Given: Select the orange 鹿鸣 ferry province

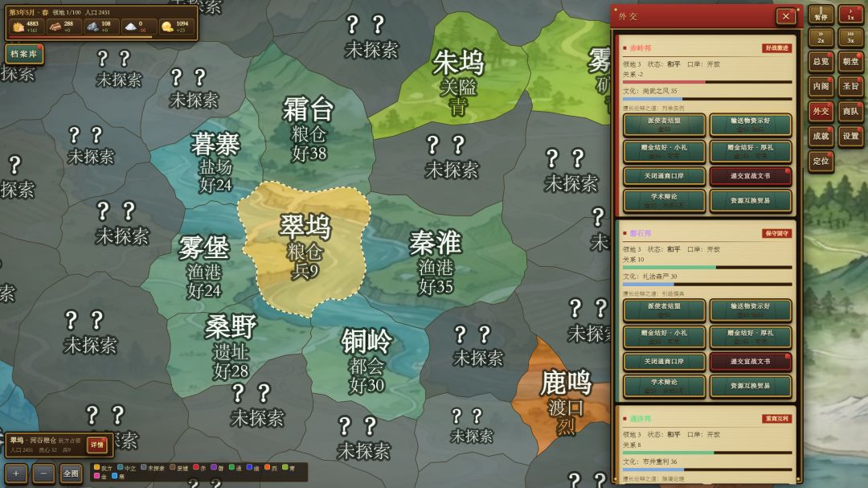Looking at the screenshot, I should [x=565, y=402].
